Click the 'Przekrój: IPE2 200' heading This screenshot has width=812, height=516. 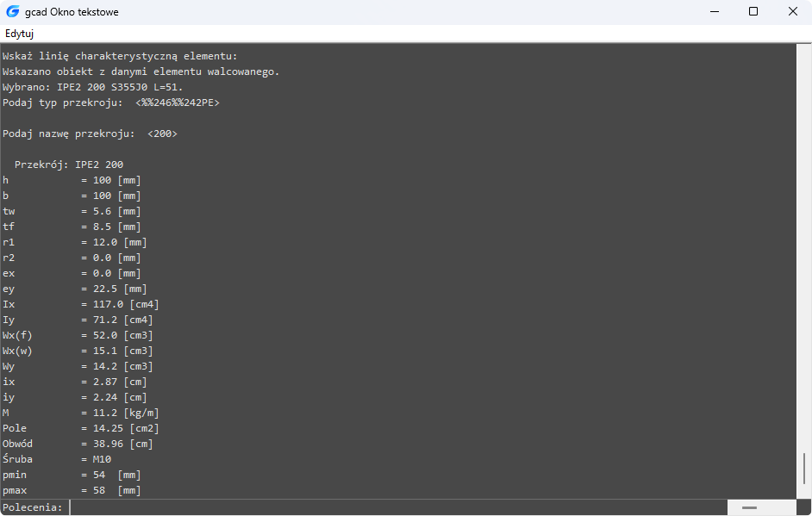point(69,165)
